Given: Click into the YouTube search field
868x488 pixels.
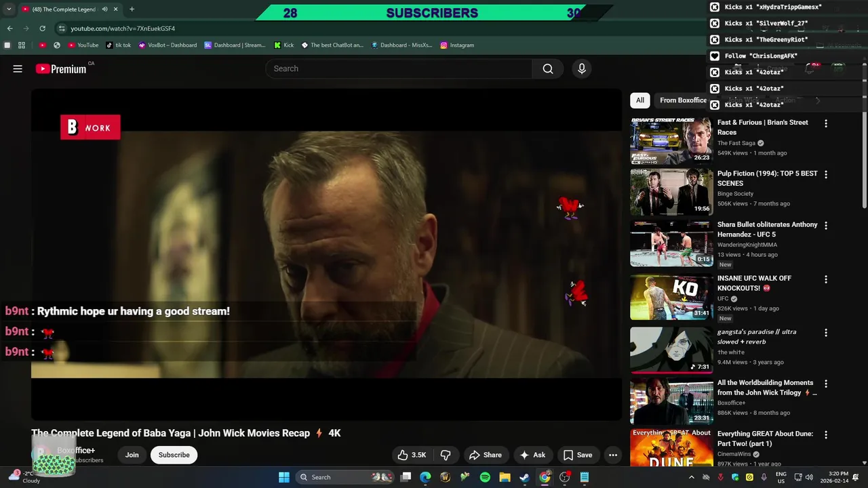Looking at the screenshot, I should coord(399,68).
